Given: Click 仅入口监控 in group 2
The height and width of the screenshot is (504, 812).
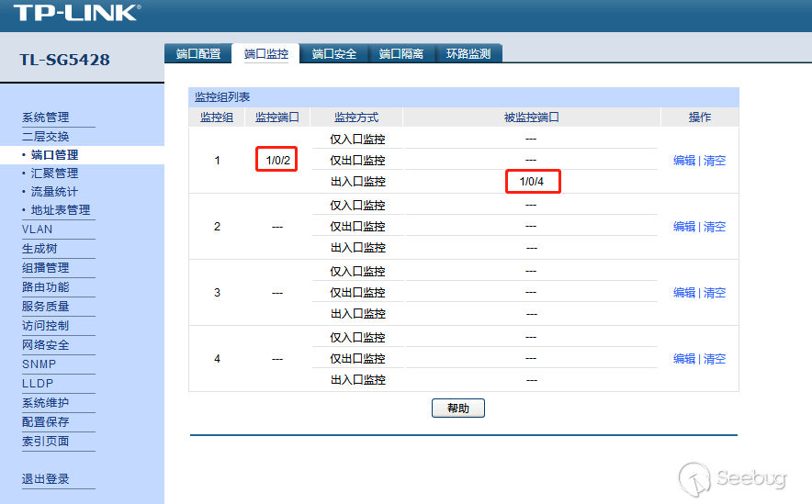Looking at the screenshot, I should 357,206.
